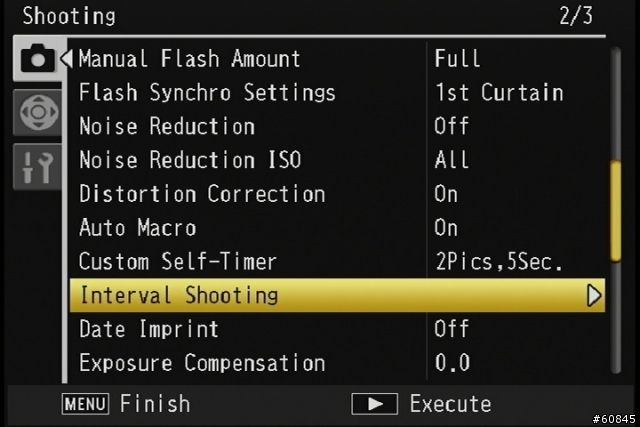Image resolution: width=640 pixels, height=427 pixels.
Task: Click the yellow scrollbar thumb
Action: coord(616,211)
